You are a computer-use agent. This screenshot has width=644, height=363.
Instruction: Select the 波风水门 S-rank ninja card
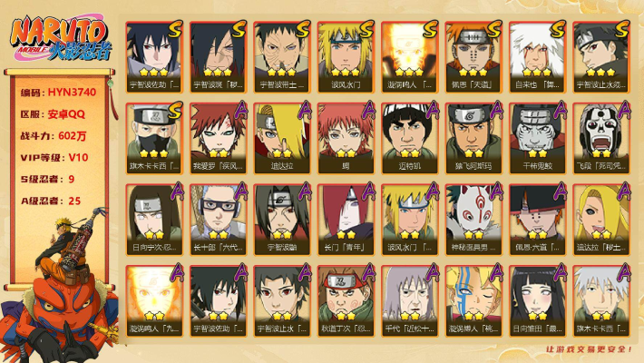[346, 57]
